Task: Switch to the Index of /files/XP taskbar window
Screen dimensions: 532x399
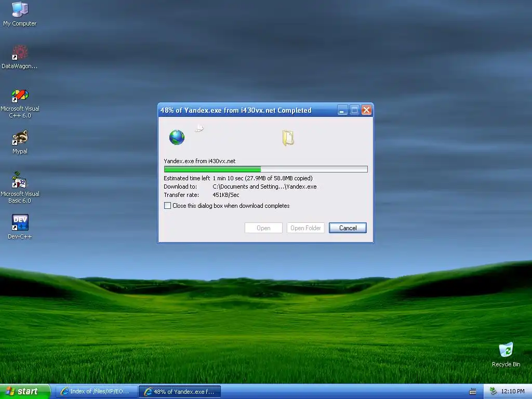Action: tap(96, 392)
